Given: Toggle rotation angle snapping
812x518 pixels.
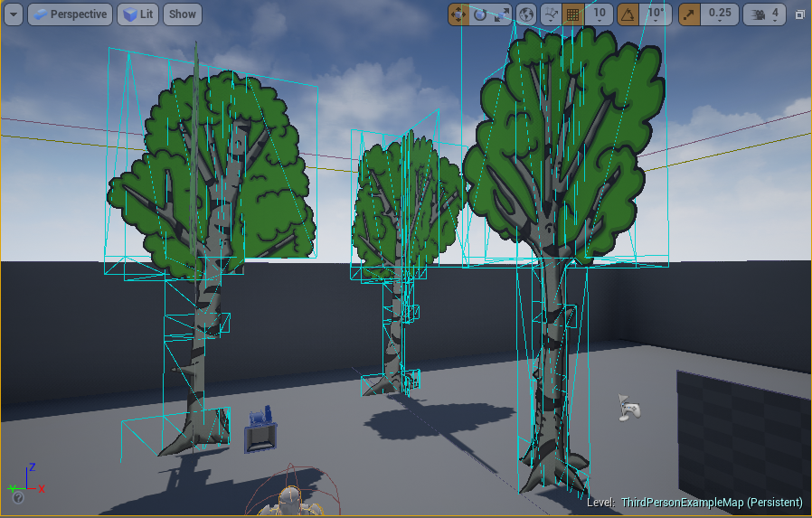Looking at the screenshot, I should click(628, 14).
